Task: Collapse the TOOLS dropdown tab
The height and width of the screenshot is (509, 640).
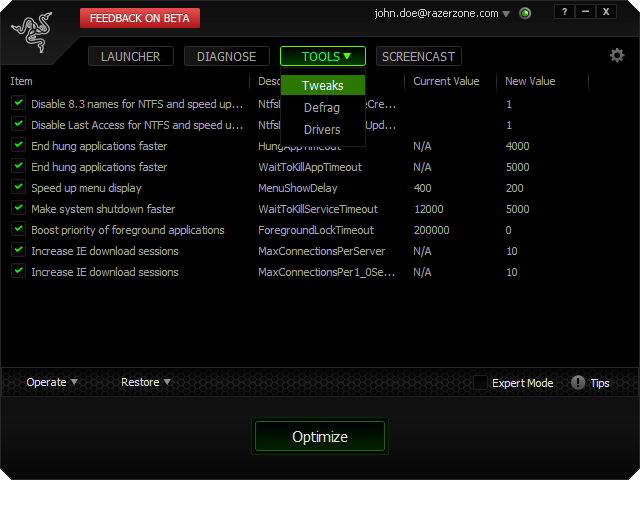Action: (x=322, y=57)
